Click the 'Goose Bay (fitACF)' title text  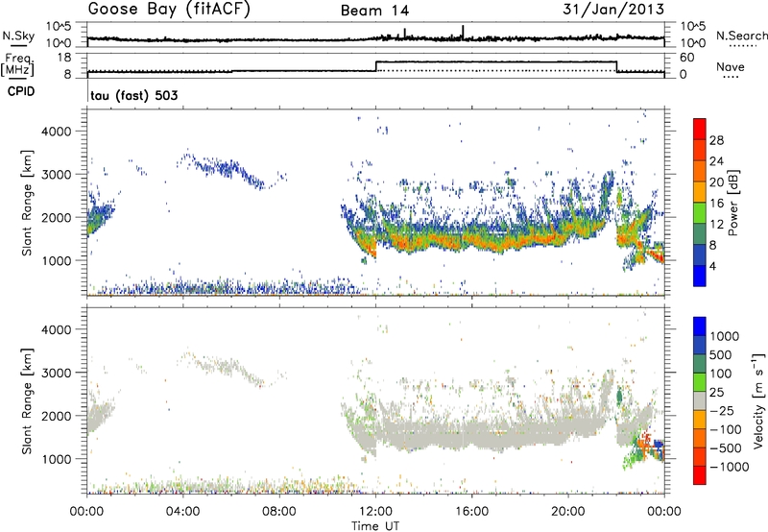169,9
